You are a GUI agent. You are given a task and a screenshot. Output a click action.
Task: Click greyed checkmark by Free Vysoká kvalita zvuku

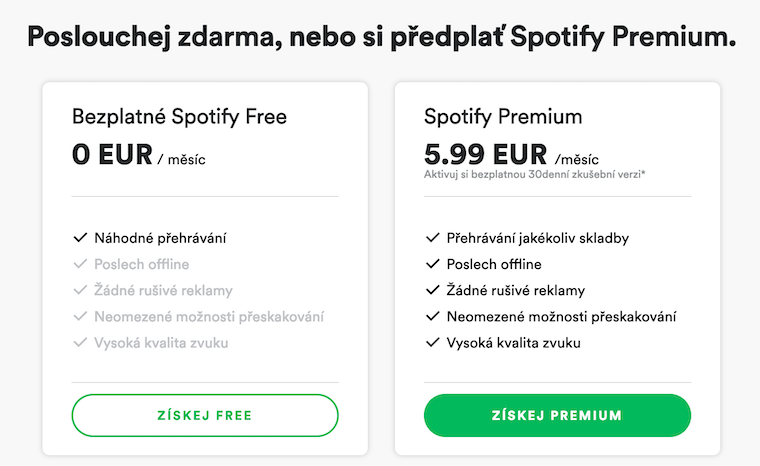[x=80, y=343]
